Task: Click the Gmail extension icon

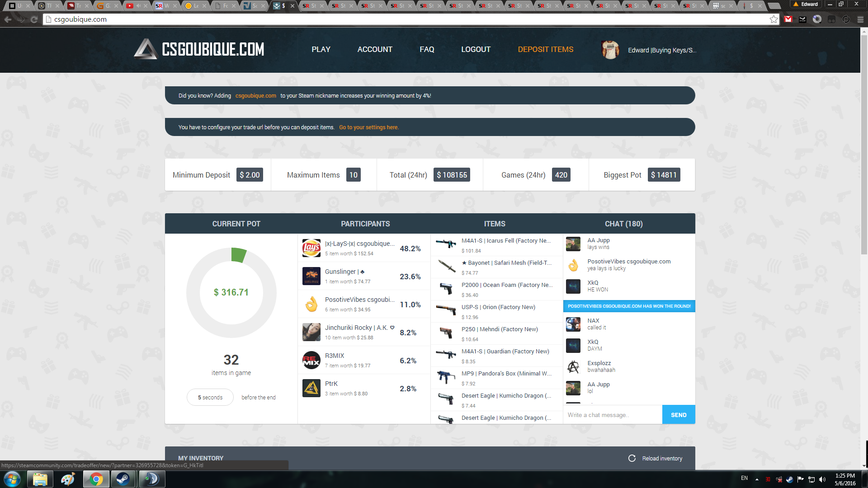Action: tap(788, 19)
